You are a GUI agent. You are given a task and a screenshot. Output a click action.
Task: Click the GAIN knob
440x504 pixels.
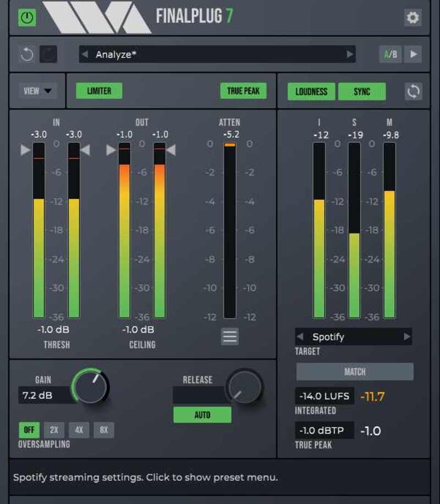pyautogui.click(x=91, y=387)
